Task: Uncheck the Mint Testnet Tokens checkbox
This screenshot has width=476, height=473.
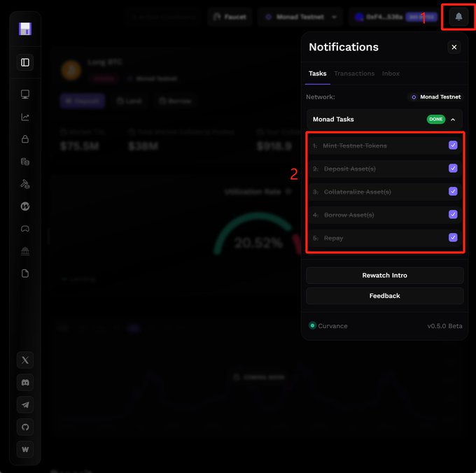Action: point(453,145)
